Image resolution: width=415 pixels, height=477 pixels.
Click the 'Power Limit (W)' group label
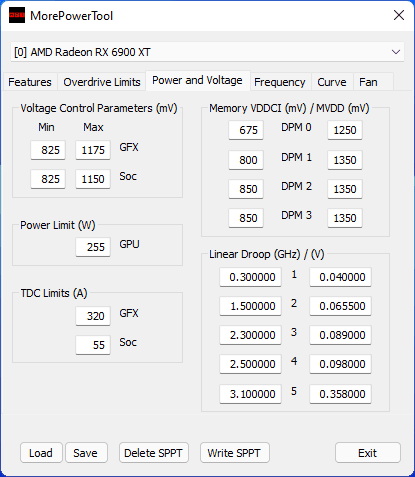coord(58,225)
